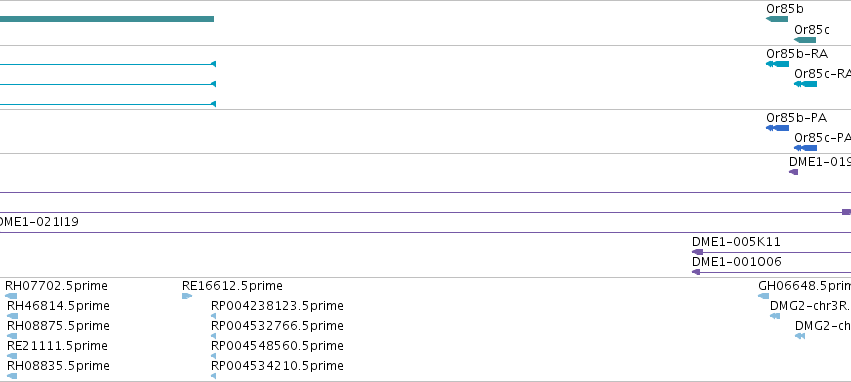Click the RP004534210.5prime feature label
Image resolution: width=851 pixels, height=382 pixels.
pos(277,365)
